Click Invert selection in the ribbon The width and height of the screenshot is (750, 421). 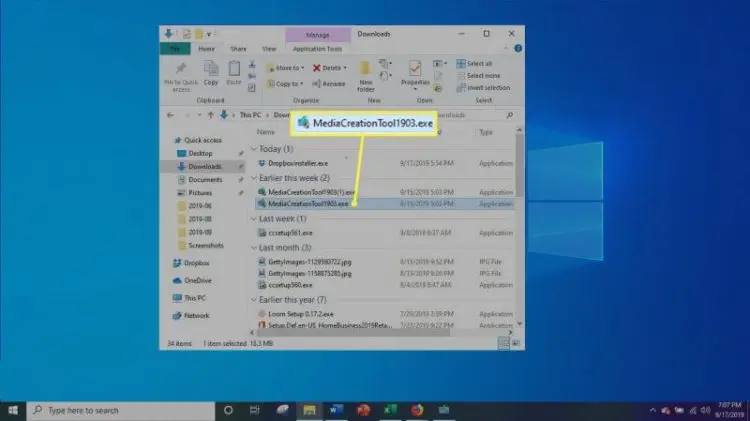coord(484,88)
